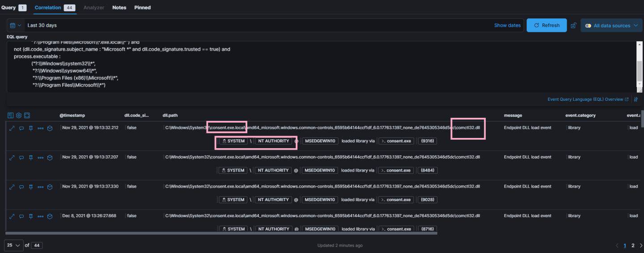644x253 pixels.
Task: Analyze the first event with the cube icon
Action: coord(50,128)
